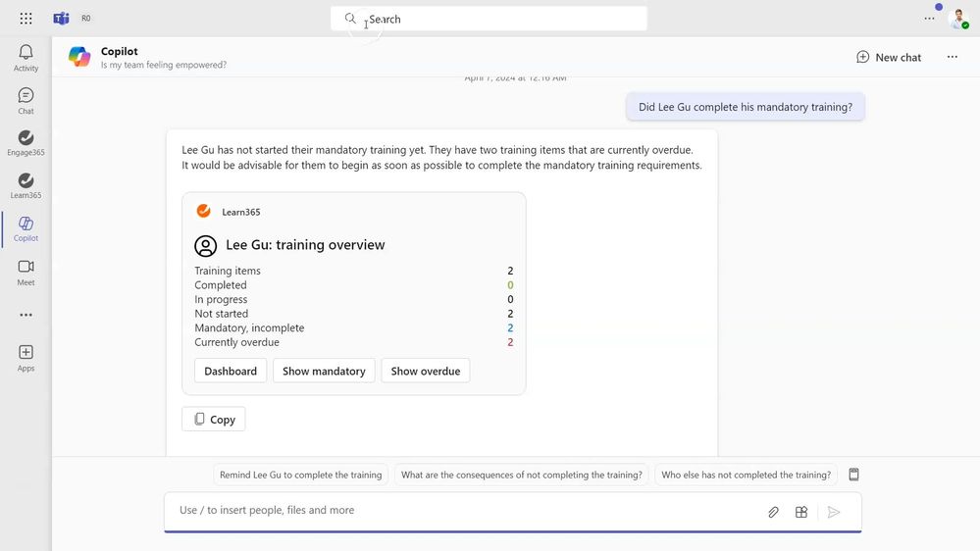Click the 'Not started' row label
The height and width of the screenshot is (551, 980).
pyautogui.click(x=222, y=314)
